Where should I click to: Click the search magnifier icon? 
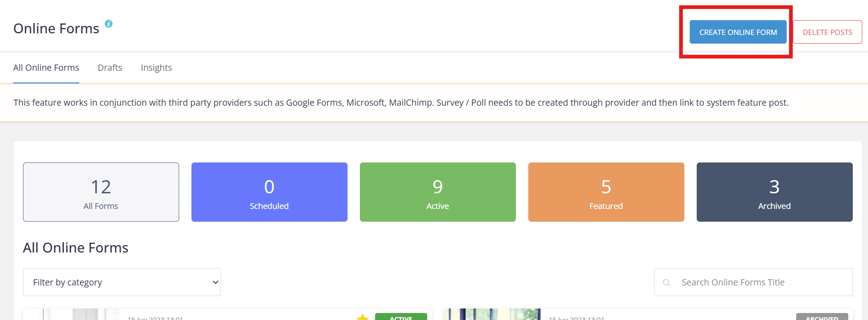(667, 283)
